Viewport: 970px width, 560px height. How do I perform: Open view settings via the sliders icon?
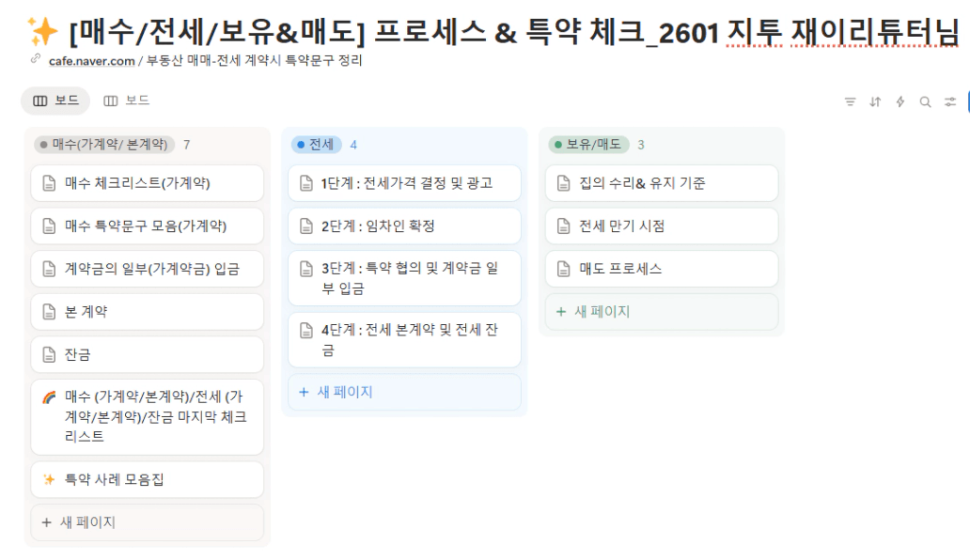[950, 101]
